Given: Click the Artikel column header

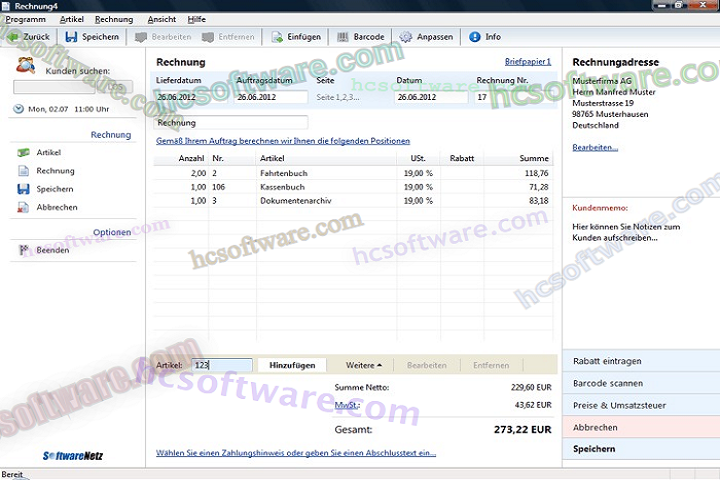Looking at the screenshot, I should pos(326,158).
